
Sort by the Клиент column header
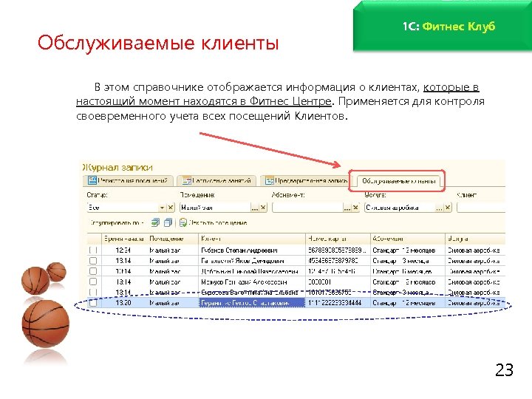point(252,239)
